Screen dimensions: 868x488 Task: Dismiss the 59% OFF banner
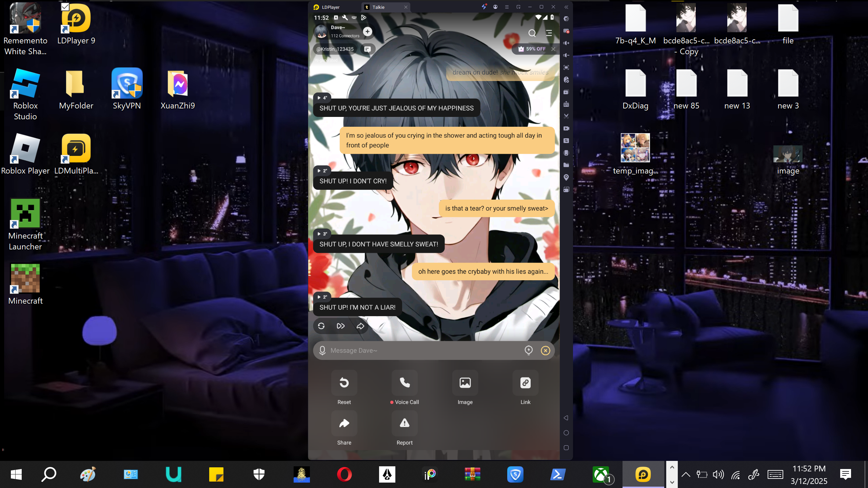553,49
